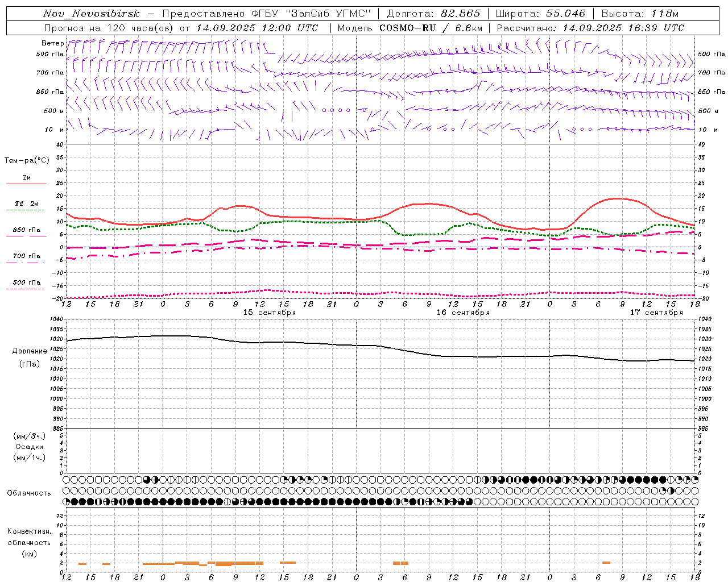Screen dimensions: 728x582
Task: Click the red solid legend line under '2м'
Action: [x=26, y=184]
